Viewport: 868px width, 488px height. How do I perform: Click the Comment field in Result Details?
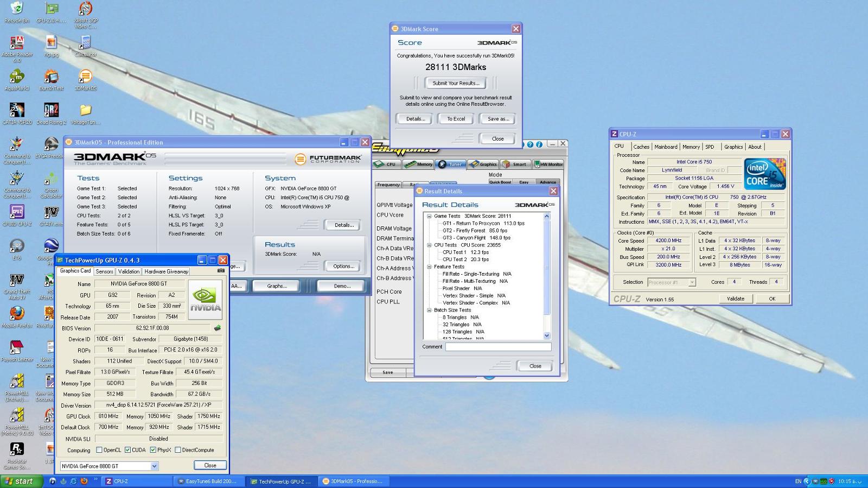[498, 346]
